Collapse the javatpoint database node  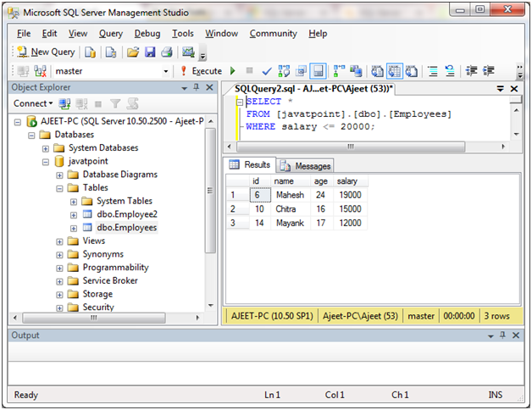(46, 162)
